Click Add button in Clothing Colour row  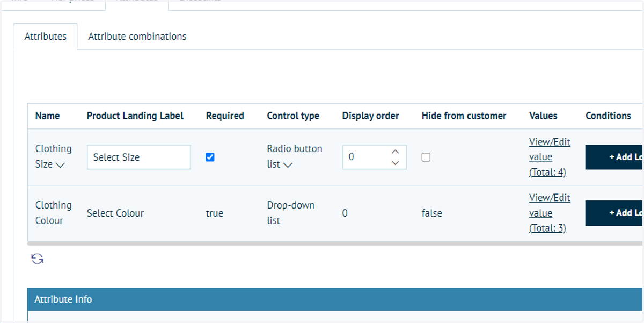coord(614,213)
